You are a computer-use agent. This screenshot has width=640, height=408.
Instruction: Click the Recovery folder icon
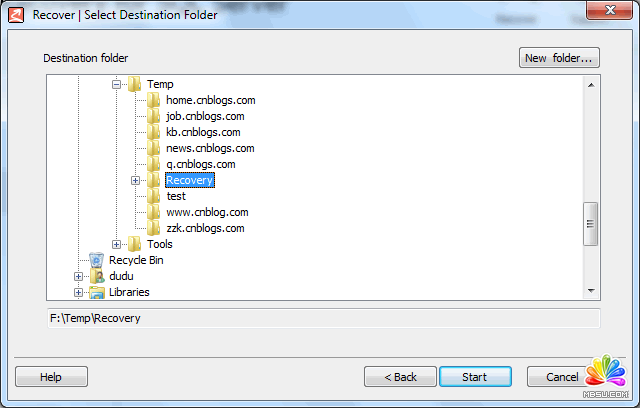tap(154, 180)
